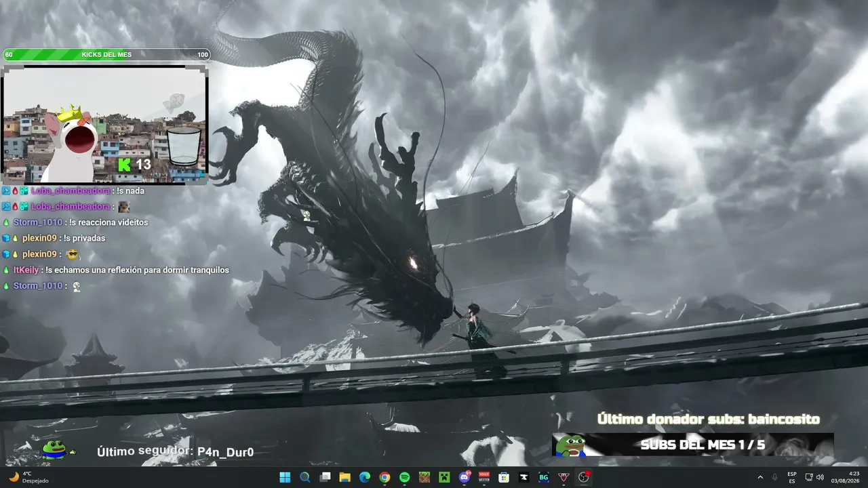Open Voicemeeter from the taskbar
Viewport: 868px width, 488px height.
(484, 477)
